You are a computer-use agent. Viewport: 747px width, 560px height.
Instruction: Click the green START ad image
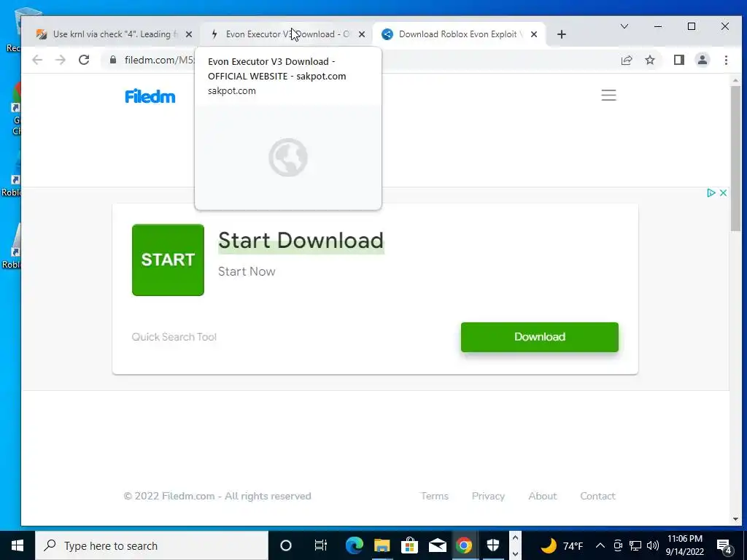point(169,260)
